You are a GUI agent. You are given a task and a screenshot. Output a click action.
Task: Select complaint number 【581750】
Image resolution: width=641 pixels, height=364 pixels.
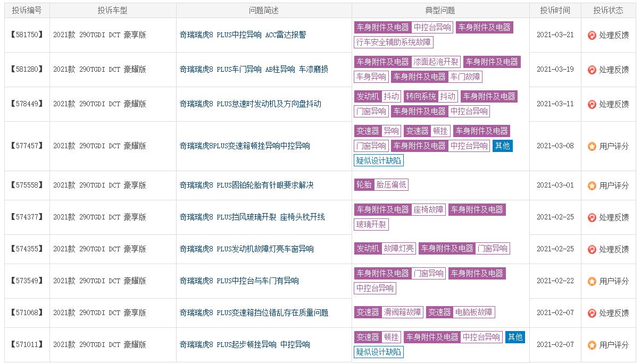click(27, 35)
